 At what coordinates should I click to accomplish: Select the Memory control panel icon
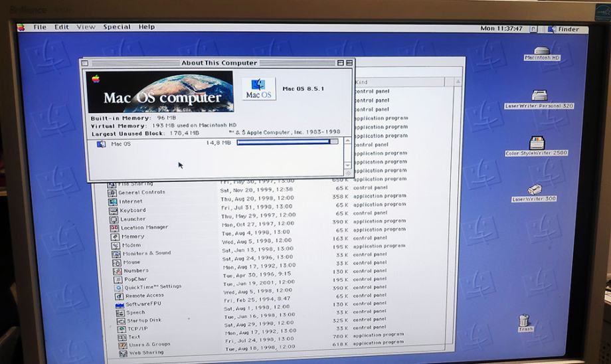tap(115, 237)
